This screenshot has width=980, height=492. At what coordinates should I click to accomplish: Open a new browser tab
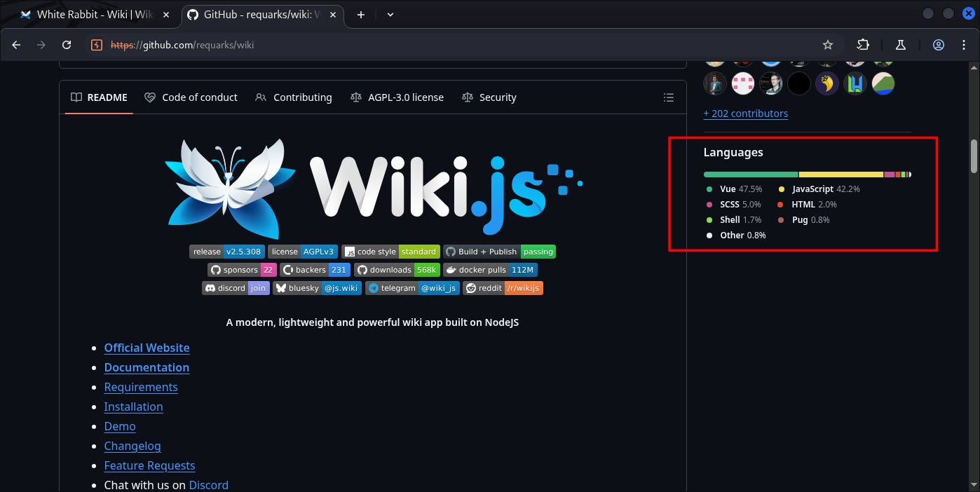click(361, 14)
